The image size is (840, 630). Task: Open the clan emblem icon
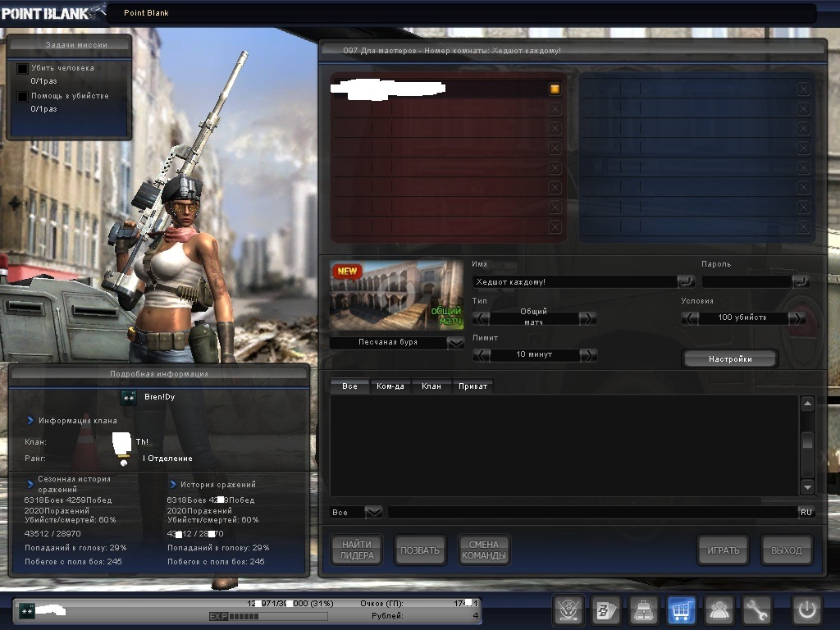pos(568,610)
